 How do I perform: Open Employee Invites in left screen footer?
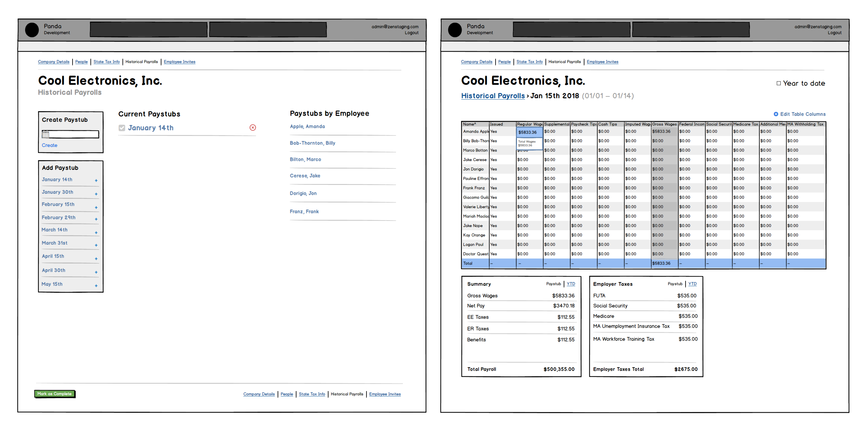click(385, 394)
